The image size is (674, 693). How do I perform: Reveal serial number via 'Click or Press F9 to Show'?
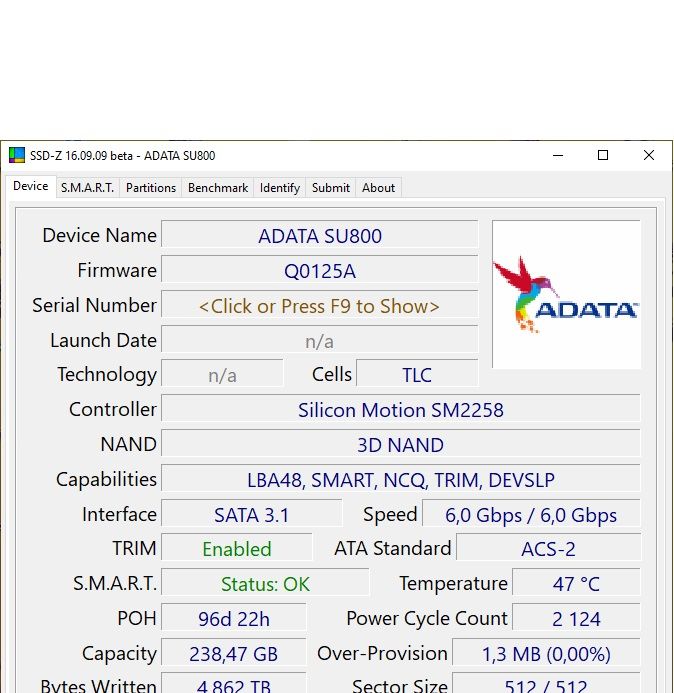(320, 305)
